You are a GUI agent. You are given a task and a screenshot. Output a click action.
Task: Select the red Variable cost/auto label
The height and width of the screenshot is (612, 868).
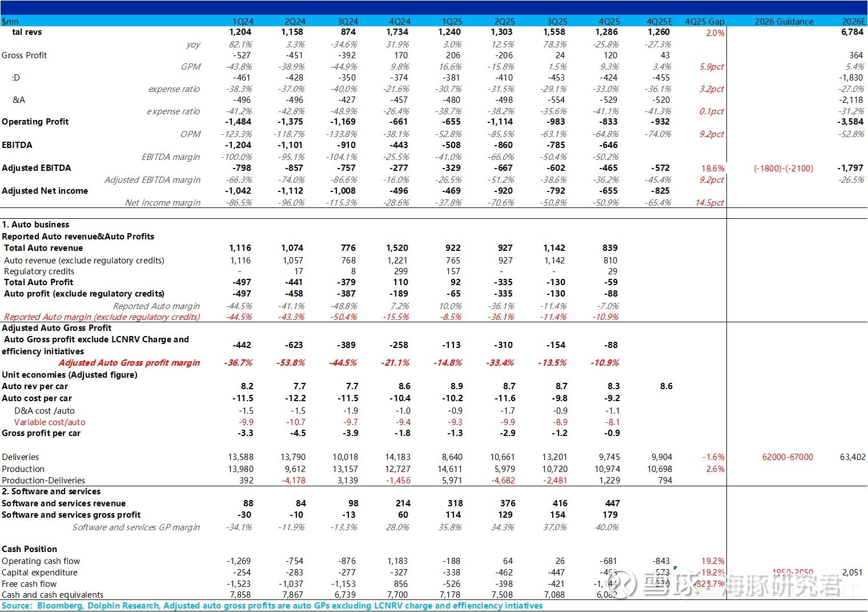tap(50, 422)
